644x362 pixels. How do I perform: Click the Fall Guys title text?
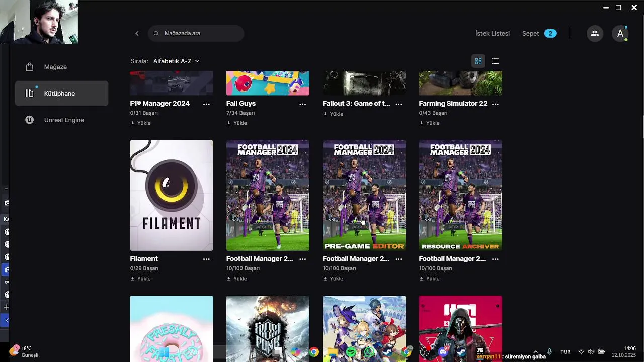coord(241,104)
